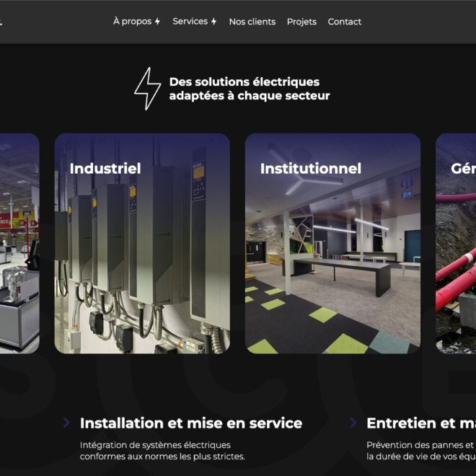476x476 pixels.
Task: Select the Institutionnel sector title
Action: pos(310,169)
